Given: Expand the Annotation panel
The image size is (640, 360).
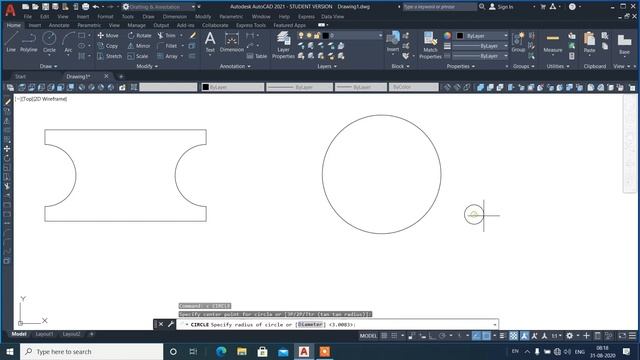Looking at the screenshot, I should [235, 66].
